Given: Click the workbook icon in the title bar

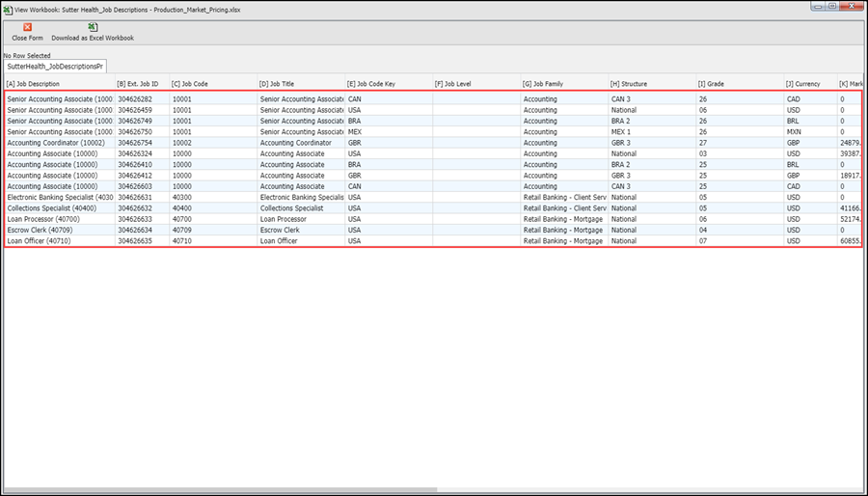Looking at the screenshot, I should pyautogui.click(x=8, y=10).
